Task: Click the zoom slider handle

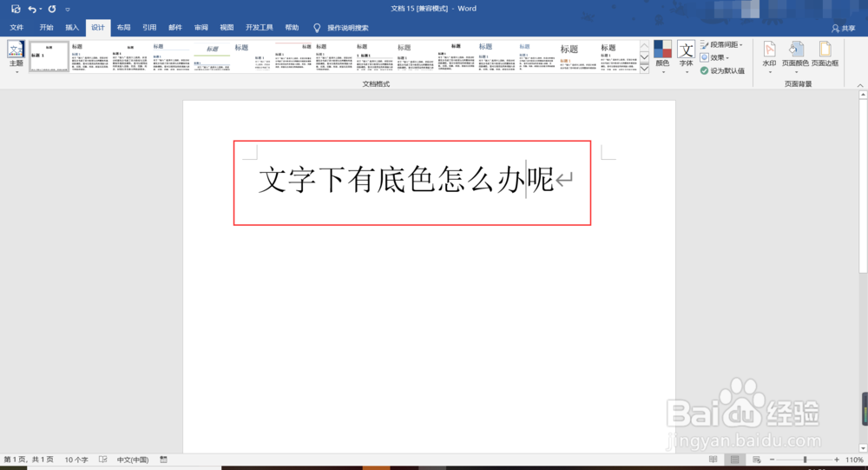Action: point(805,460)
